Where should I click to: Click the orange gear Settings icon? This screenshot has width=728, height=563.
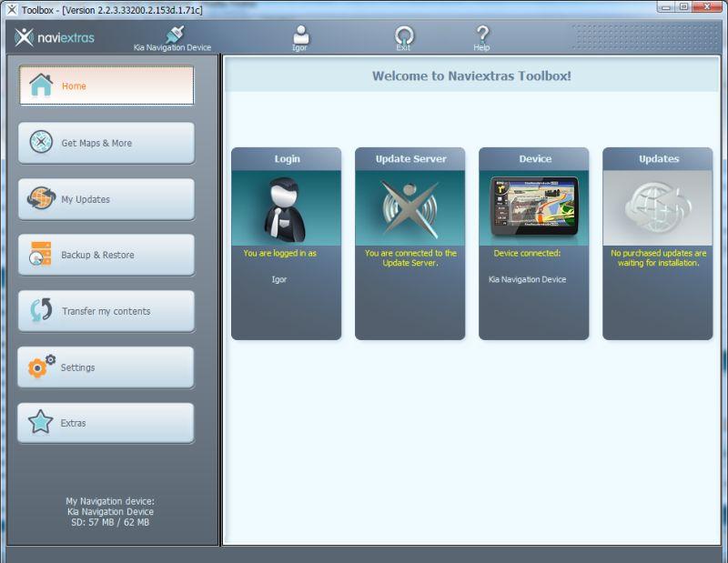point(41,366)
